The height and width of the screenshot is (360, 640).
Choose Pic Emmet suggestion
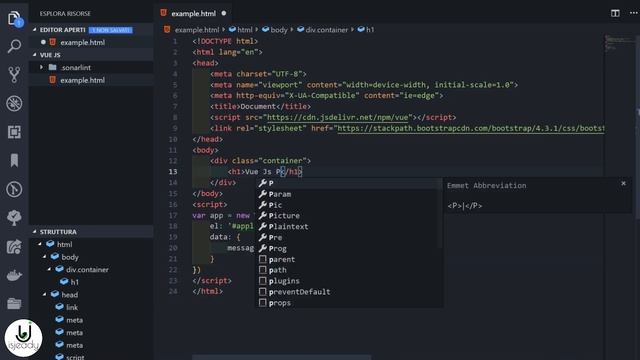tap(349, 205)
